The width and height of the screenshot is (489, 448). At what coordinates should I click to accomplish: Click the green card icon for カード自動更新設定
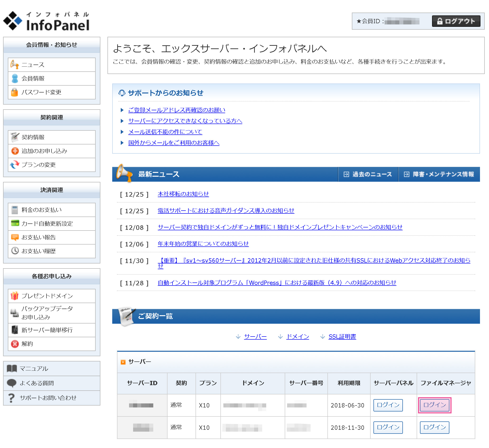pyautogui.click(x=15, y=223)
